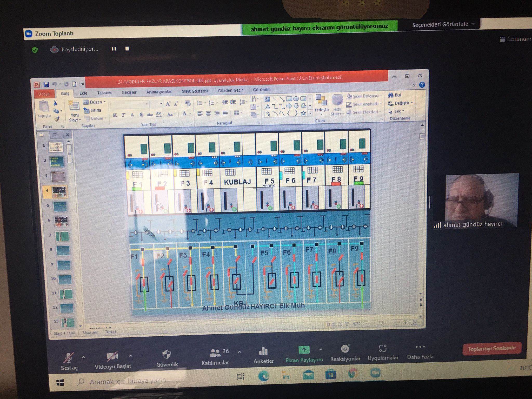Viewport: 532px width, 399px height.
Task: Open the Seç dropdown
Action: (396, 111)
